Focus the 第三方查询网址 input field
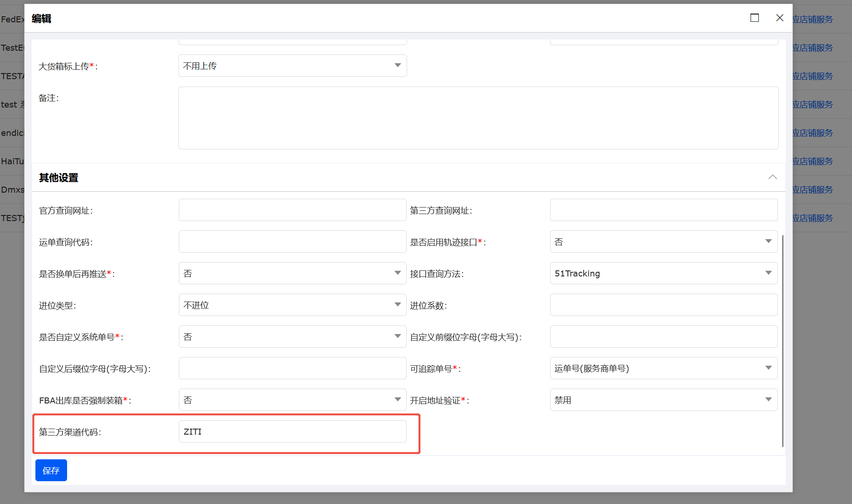Screen dimensions: 852x504 (664, 210)
